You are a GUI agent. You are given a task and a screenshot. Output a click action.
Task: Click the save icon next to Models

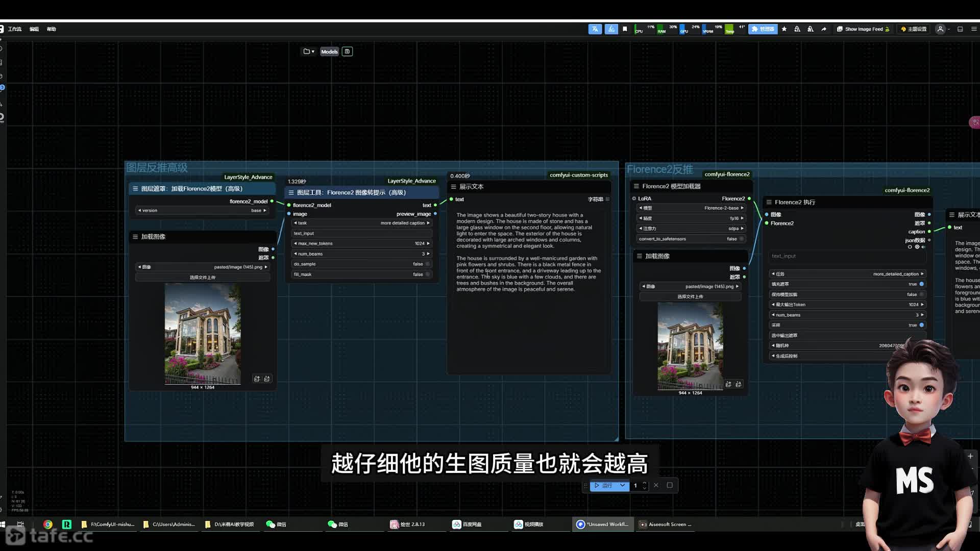point(348,52)
